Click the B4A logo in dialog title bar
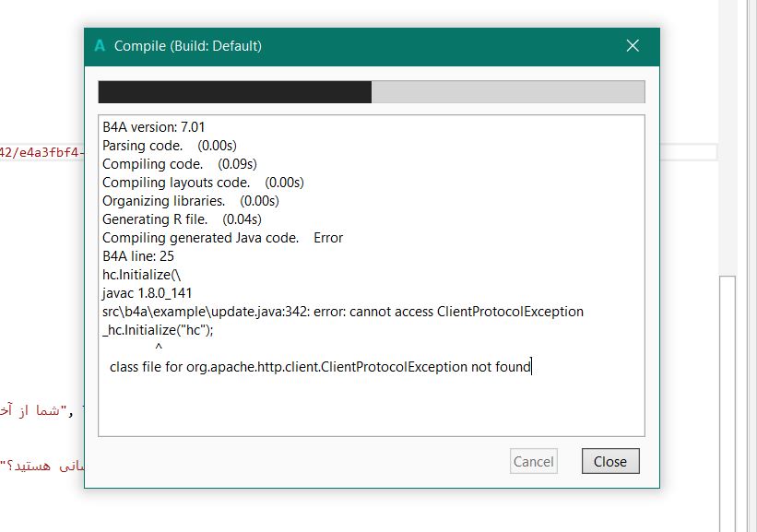The height and width of the screenshot is (532, 757). coord(100,46)
